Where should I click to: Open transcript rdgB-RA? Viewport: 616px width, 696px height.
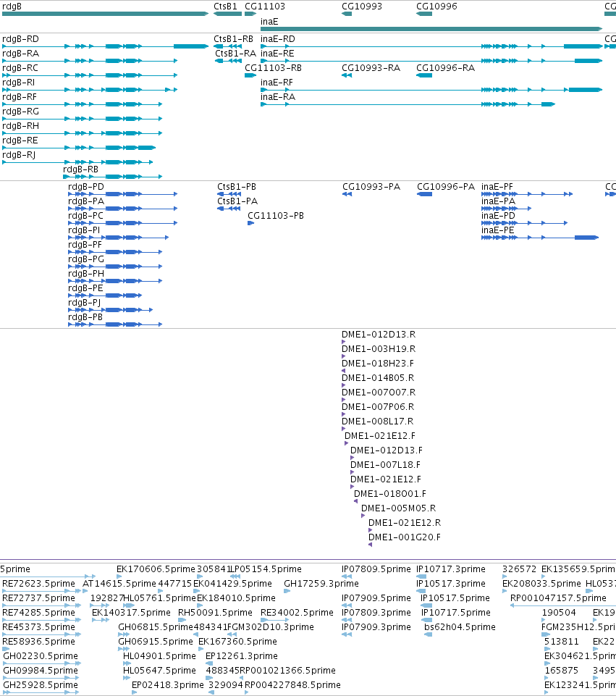pos(20,54)
